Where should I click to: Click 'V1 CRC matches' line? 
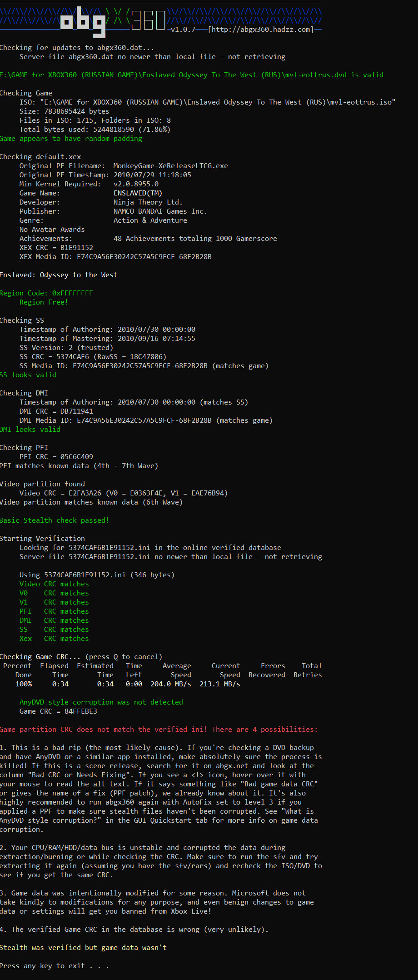pyautogui.click(x=54, y=602)
